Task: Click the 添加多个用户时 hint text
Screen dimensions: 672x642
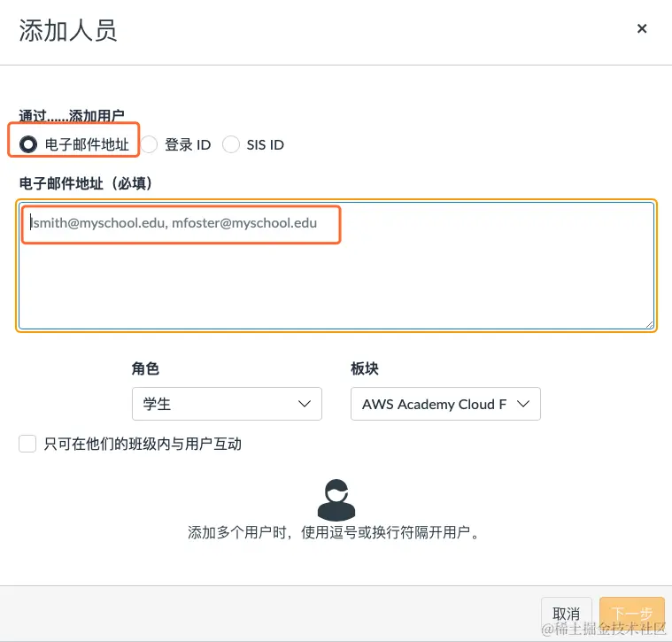Action: pos(334,533)
